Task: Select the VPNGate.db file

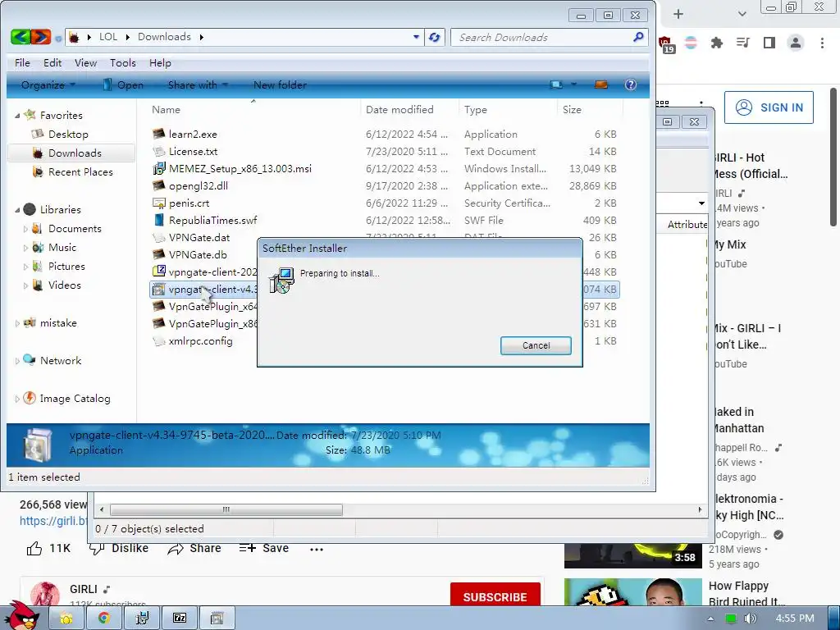Action: [198, 254]
